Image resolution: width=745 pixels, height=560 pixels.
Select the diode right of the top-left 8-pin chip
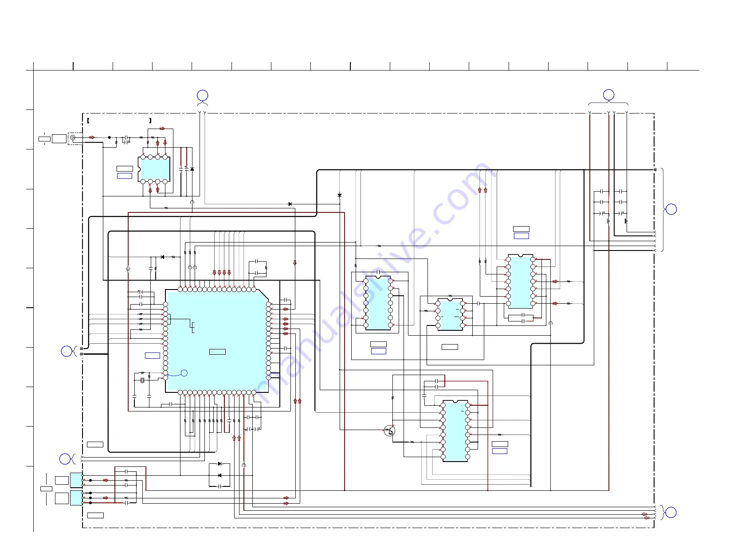(x=192, y=169)
